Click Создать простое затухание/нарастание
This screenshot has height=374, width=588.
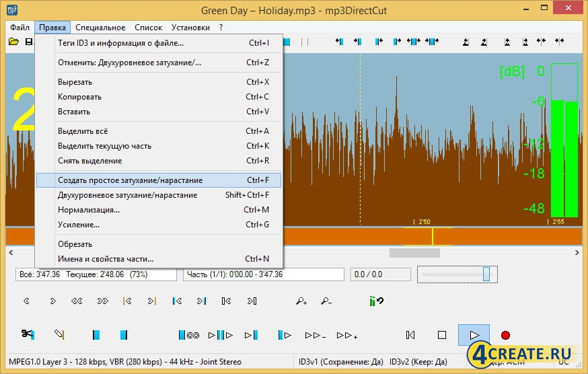159,180
